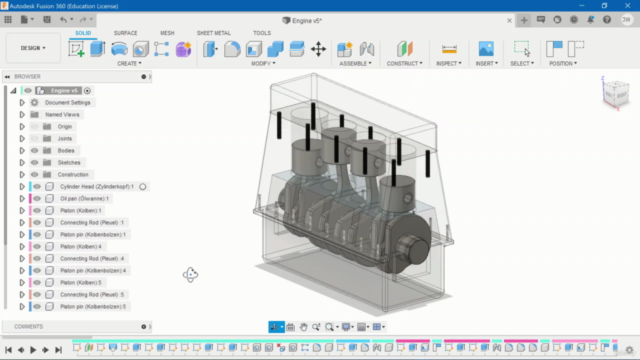Select the Insert Image tool
640x360 pixels.
pos(486,49)
